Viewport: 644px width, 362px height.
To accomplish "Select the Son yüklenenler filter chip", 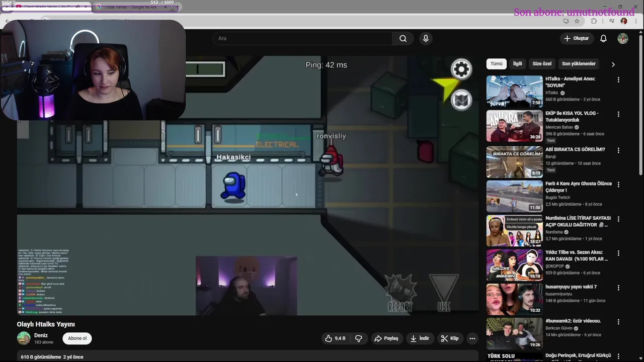I will (579, 64).
